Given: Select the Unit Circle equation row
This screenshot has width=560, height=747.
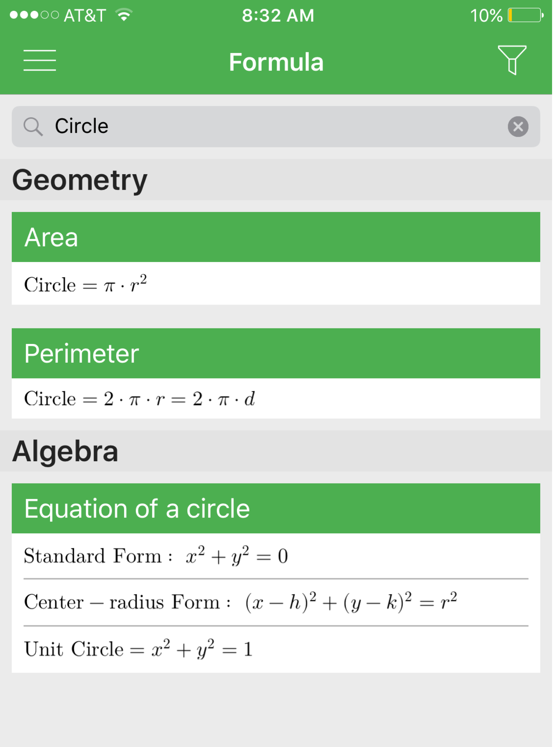Looking at the screenshot, I should (x=276, y=649).
